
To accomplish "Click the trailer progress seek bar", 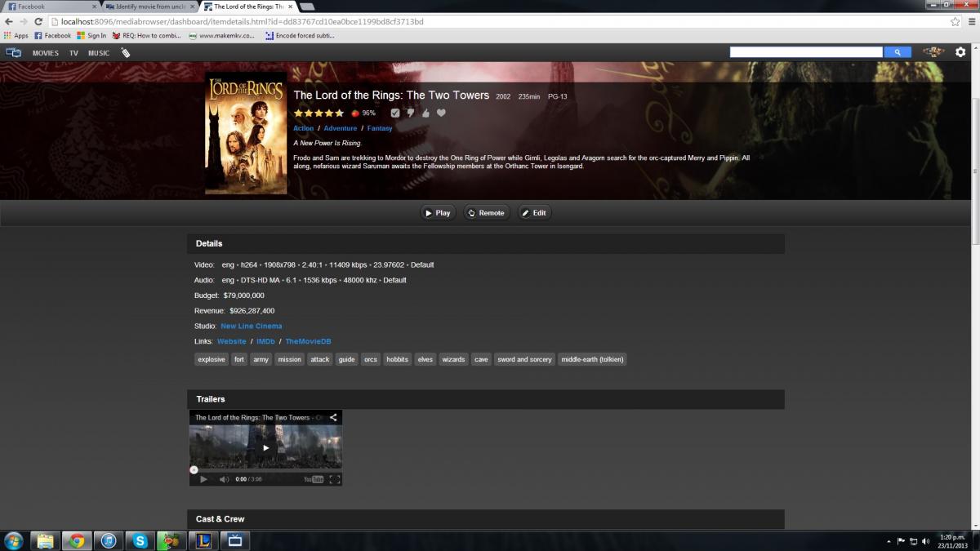I will pos(265,470).
